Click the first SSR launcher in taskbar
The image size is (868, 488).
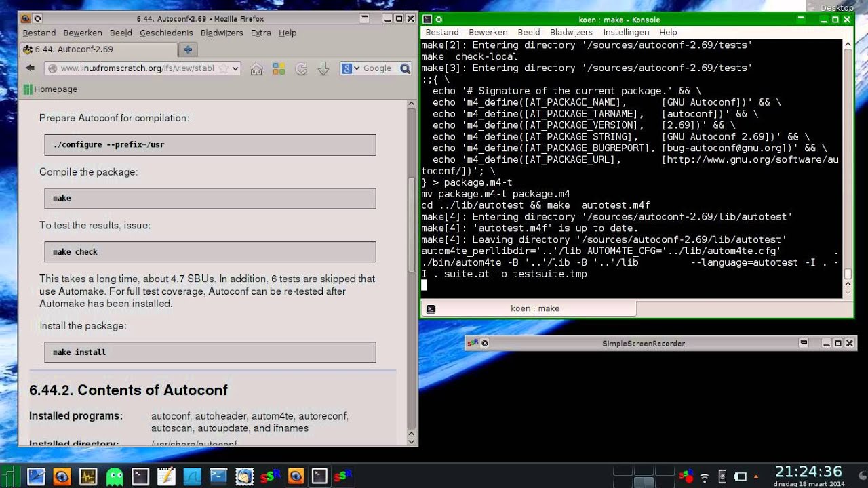pos(271,476)
